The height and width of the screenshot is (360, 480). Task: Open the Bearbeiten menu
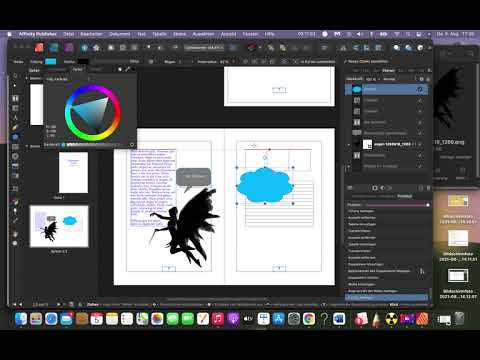(92, 34)
